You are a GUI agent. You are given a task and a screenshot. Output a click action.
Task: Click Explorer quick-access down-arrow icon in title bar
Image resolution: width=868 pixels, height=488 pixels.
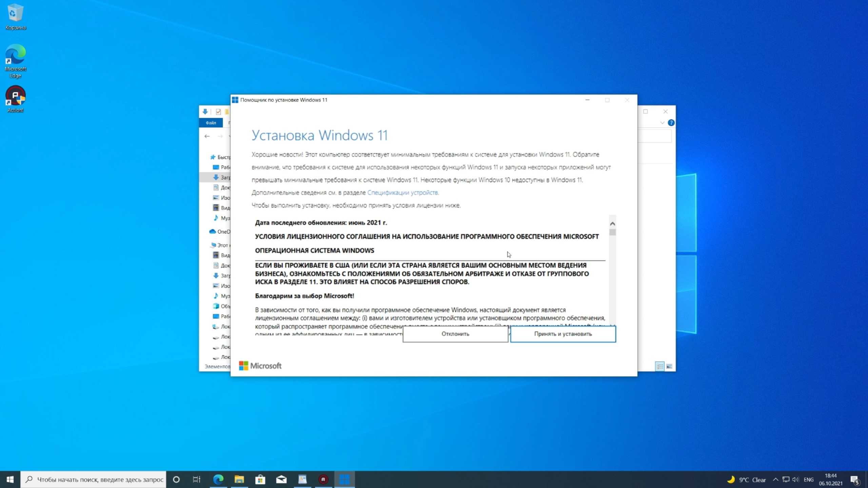coord(205,111)
